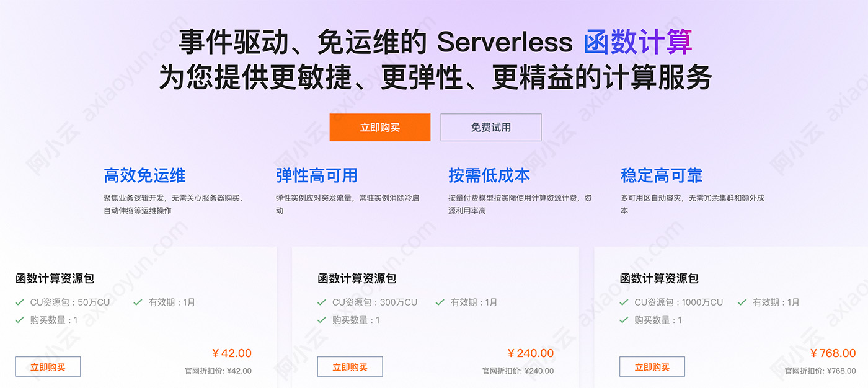Click the 有效期：1月 checkmark in the first card
868x388 pixels.
138,302
